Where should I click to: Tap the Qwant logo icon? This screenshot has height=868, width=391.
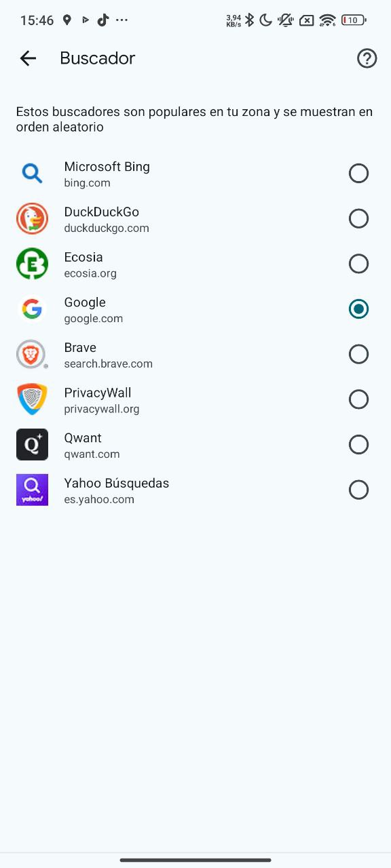click(x=32, y=444)
